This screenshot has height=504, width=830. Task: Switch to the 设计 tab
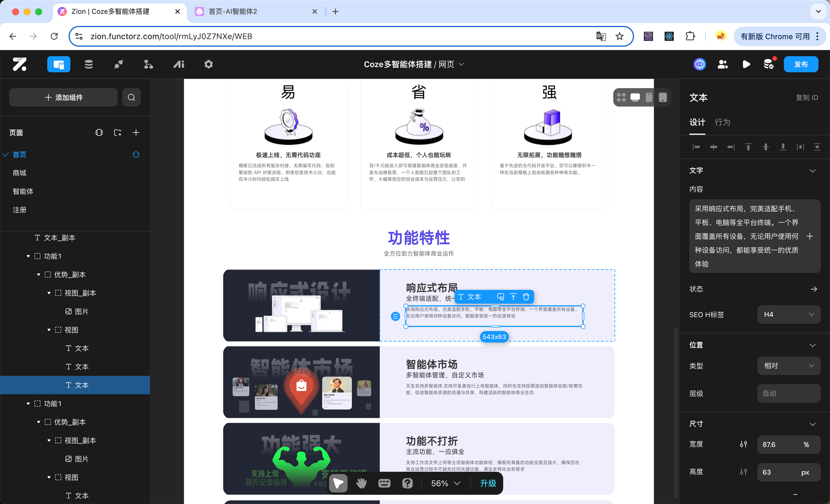697,122
